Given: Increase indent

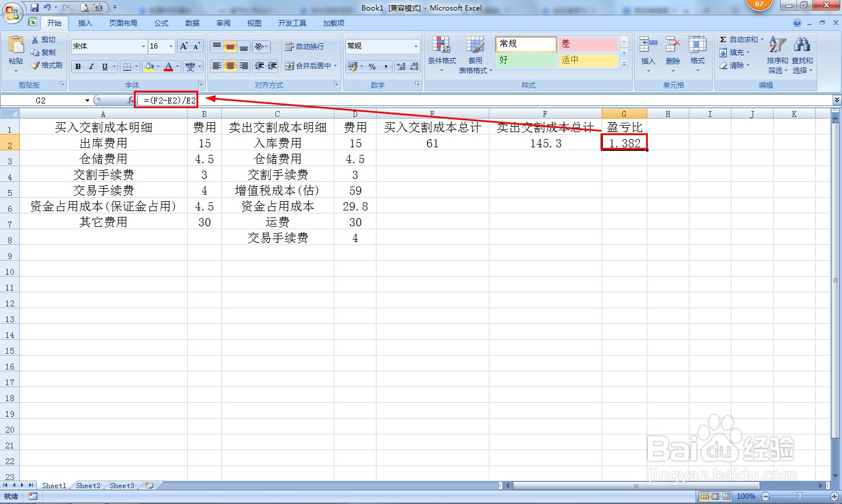Looking at the screenshot, I should click(x=272, y=66).
